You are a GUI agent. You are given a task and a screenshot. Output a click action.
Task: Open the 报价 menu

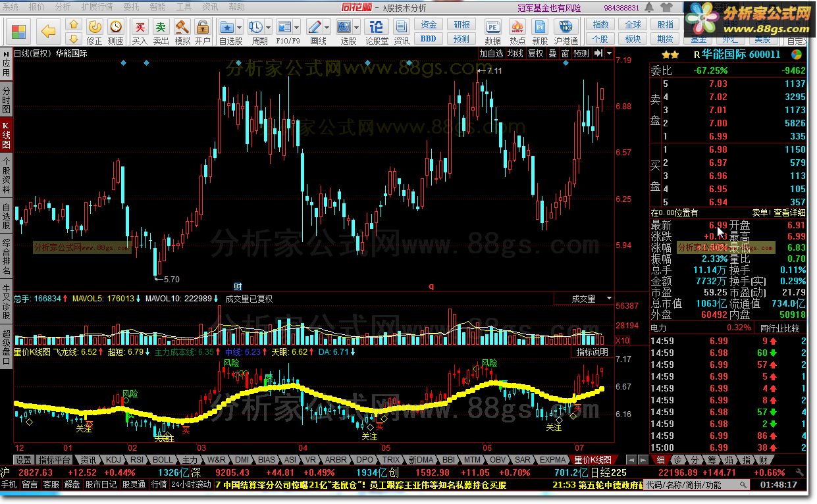(x=37, y=7)
